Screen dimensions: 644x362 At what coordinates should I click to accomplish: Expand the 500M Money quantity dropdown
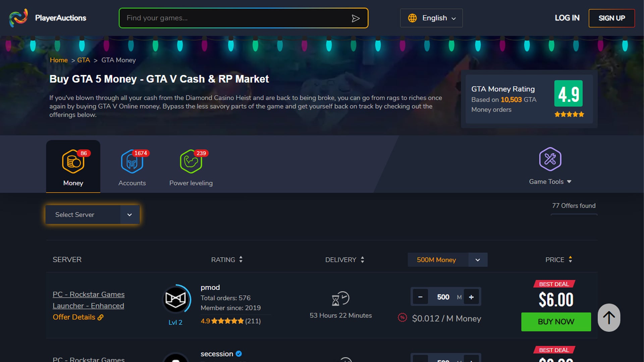click(x=478, y=260)
